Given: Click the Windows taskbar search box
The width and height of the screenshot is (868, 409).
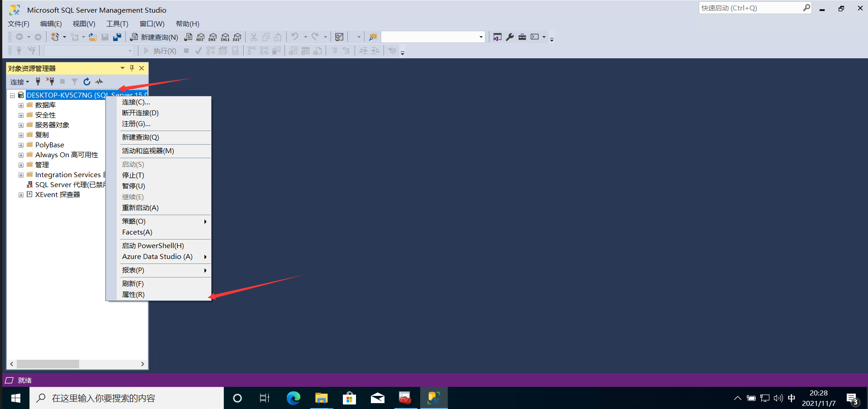Looking at the screenshot, I should [127, 398].
